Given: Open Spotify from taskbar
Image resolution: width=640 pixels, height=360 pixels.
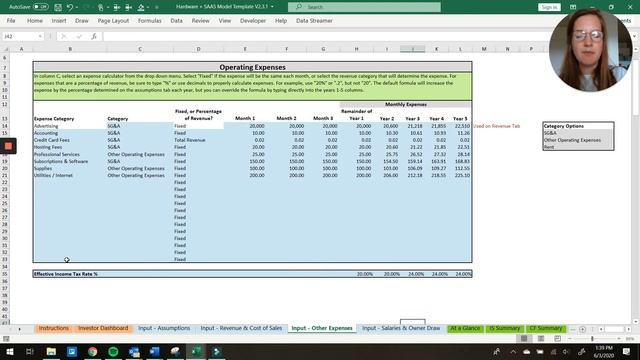Looking at the screenshot, I should click(113, 351).
